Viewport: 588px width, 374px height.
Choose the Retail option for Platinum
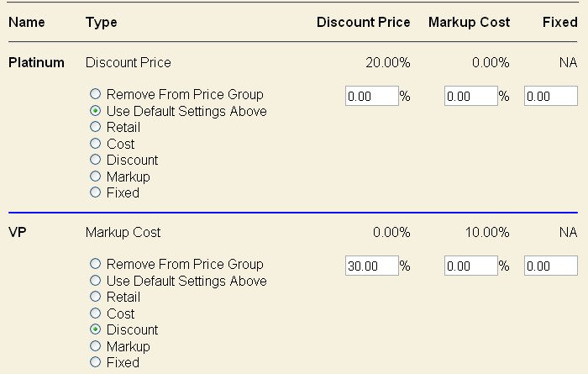pyautogui.click(x=96, y=128)
